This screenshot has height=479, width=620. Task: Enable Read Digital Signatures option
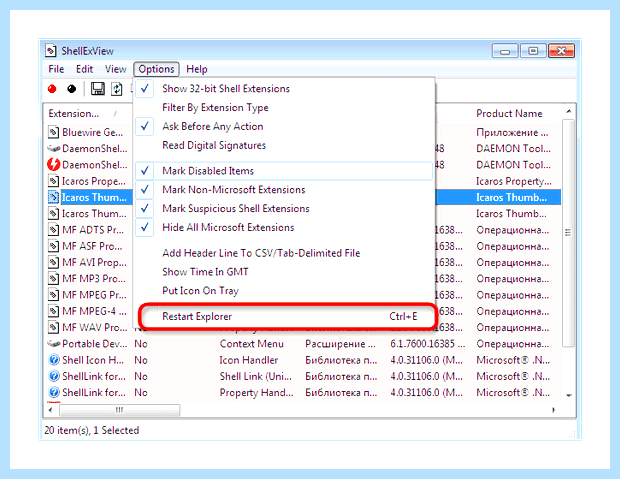(284, 145)
